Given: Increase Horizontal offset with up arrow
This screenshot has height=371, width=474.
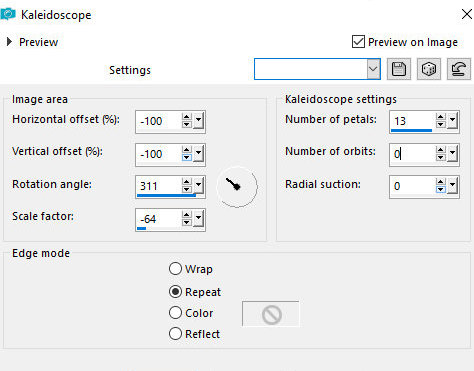Looking at the screenshot, I should click(187, 117).
